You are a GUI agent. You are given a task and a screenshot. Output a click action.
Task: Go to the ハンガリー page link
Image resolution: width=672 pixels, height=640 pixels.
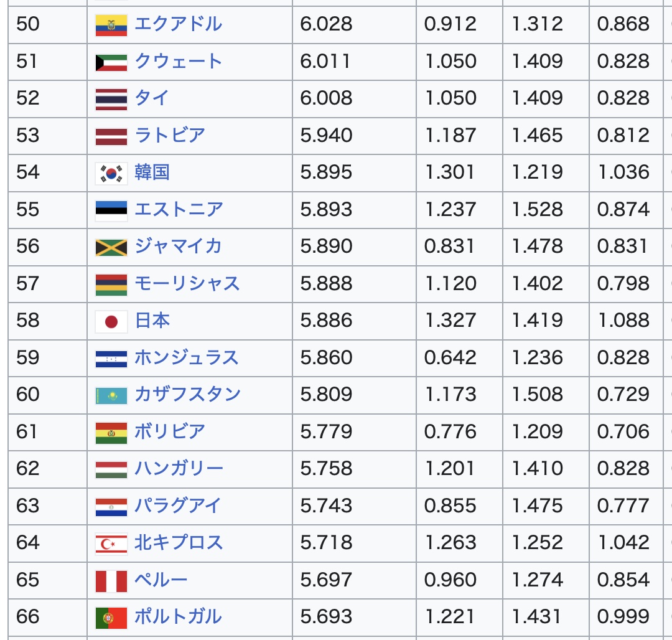(x=179, y=469)
